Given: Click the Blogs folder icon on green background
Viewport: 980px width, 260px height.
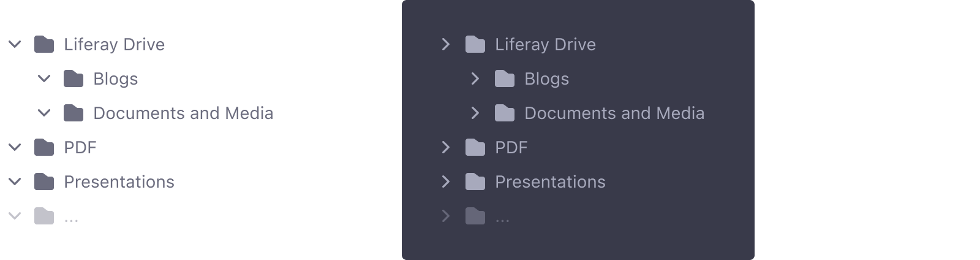Looking at the screenshot, I should click(x=73, y=78).
